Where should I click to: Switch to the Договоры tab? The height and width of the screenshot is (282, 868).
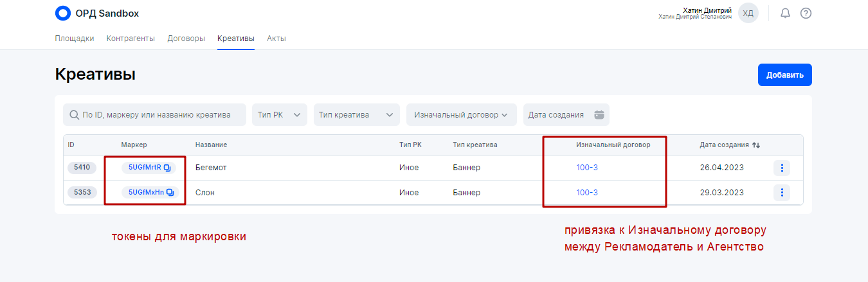point(186,39)
